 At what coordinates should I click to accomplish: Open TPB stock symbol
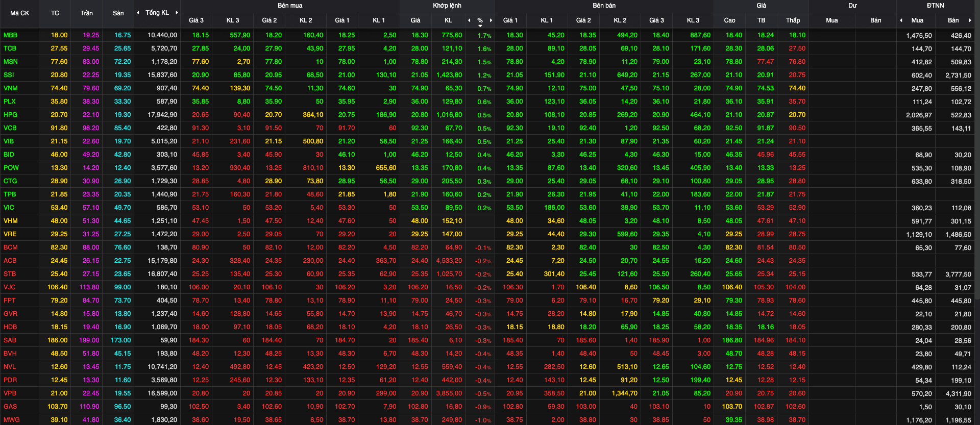pyautogui.click(x=10, y=194)
